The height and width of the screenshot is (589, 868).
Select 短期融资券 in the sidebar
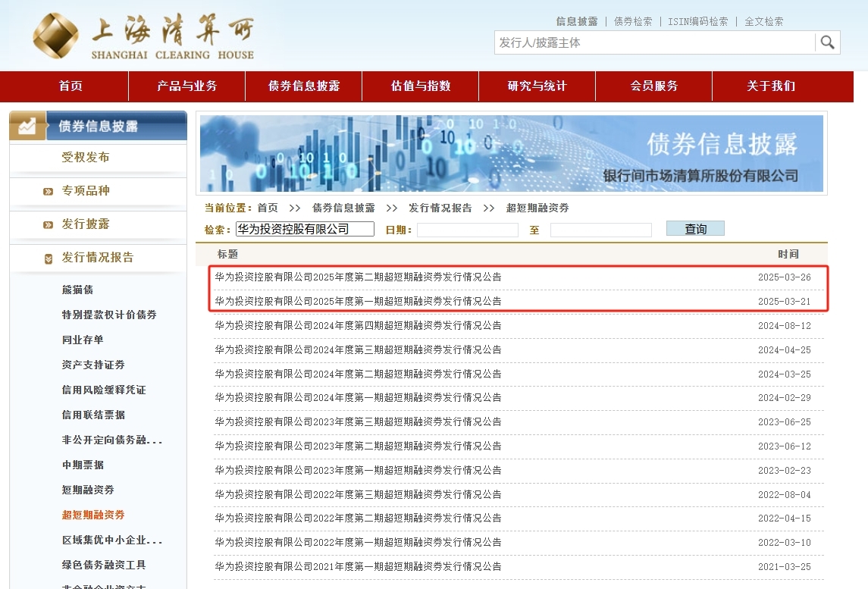point(88,490)
